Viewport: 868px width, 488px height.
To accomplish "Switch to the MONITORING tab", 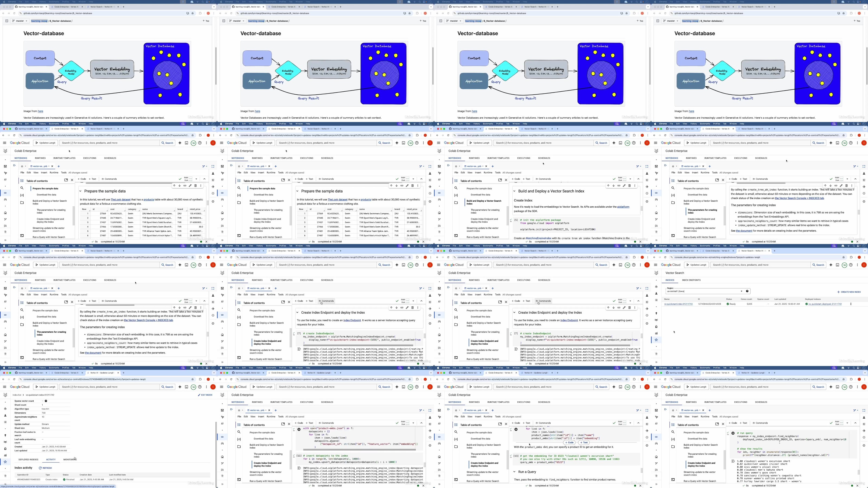I will (70, 459).
